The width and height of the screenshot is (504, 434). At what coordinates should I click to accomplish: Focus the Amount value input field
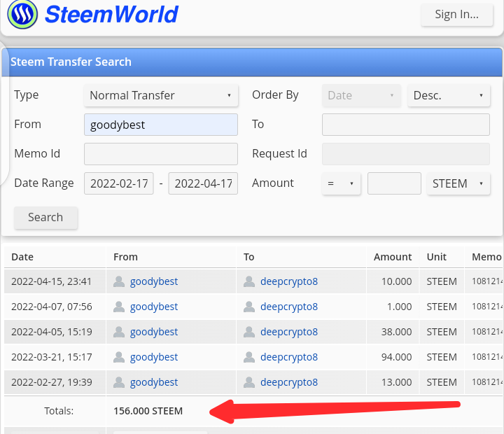(394, 183)
